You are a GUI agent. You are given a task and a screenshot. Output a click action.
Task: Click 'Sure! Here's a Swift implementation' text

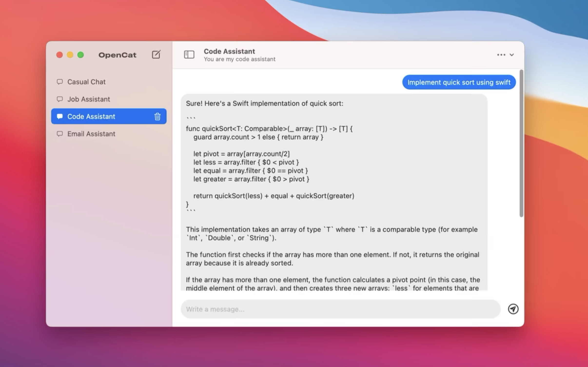265,103
